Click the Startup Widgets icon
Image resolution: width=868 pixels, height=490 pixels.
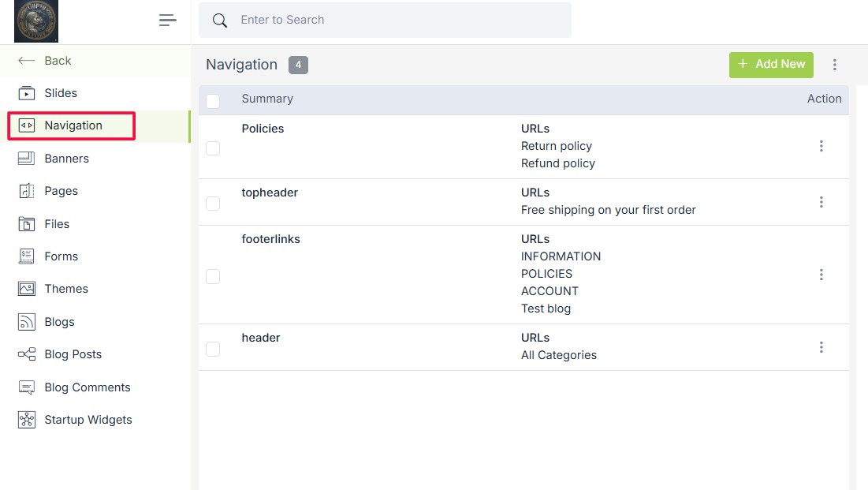27,420
